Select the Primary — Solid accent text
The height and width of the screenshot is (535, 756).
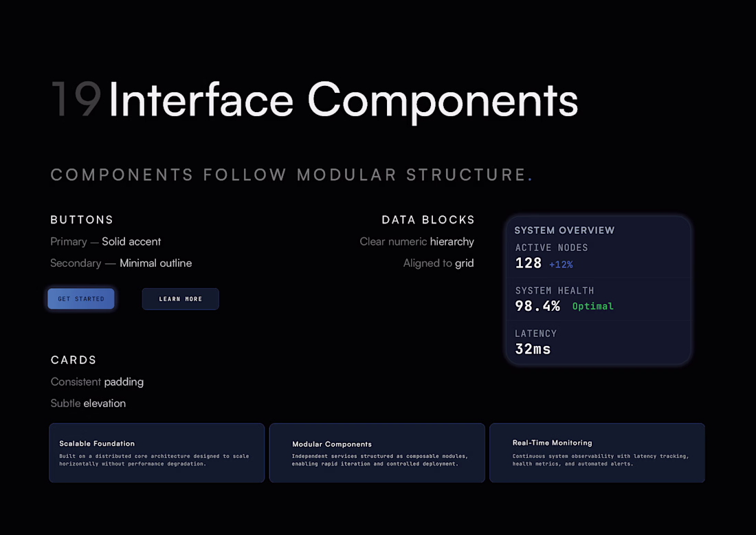[x=106, y=242]
